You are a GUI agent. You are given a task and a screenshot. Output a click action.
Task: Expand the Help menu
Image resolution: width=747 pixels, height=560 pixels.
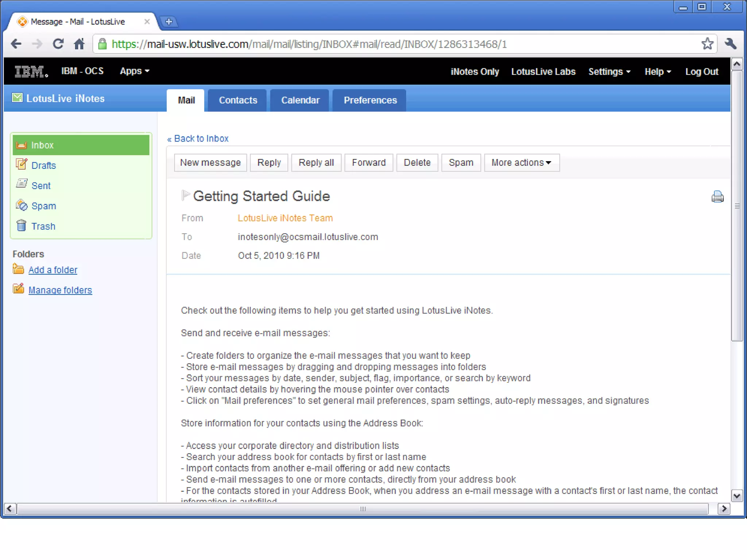pyautogui.click(x=657, y=71)
